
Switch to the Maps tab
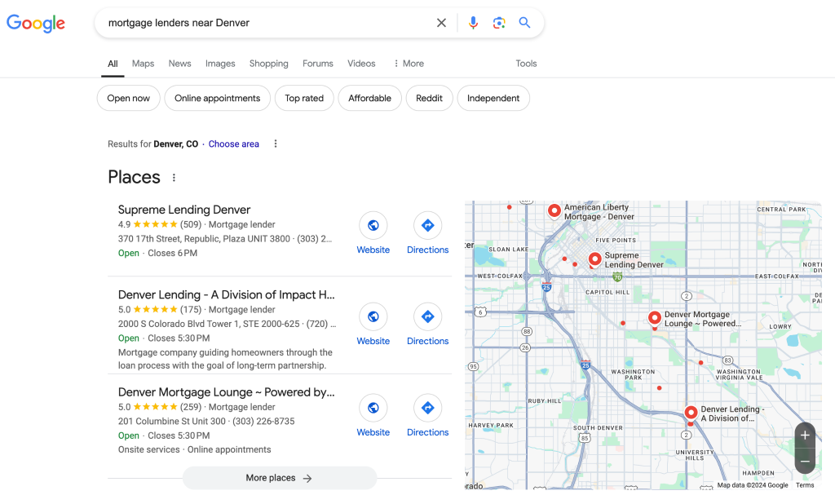[143, 64]
